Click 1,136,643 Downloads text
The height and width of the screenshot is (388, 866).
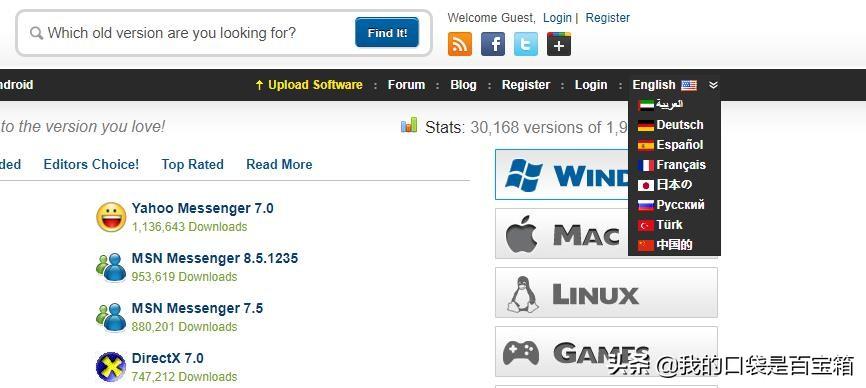[x=189, y=227]
